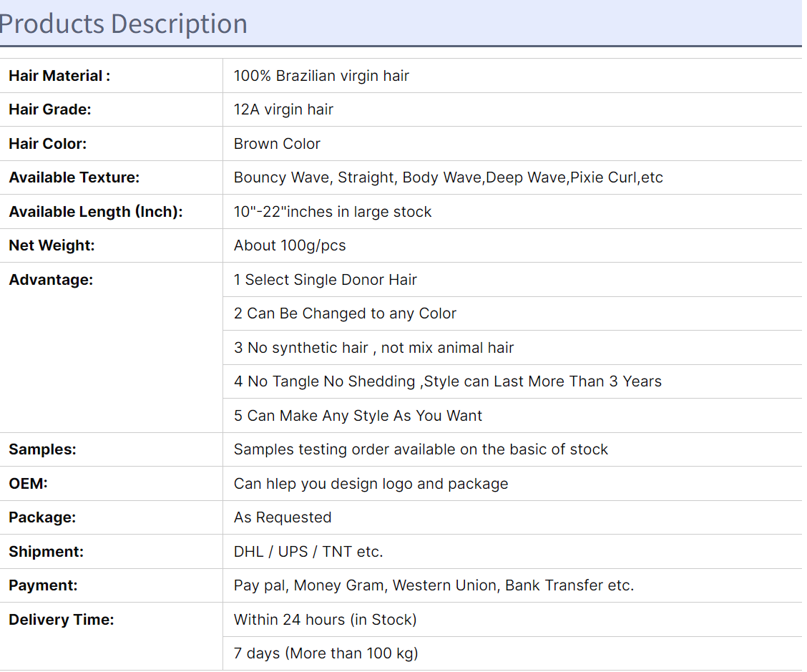Select the Delivery Time label

tap(62, 620)
